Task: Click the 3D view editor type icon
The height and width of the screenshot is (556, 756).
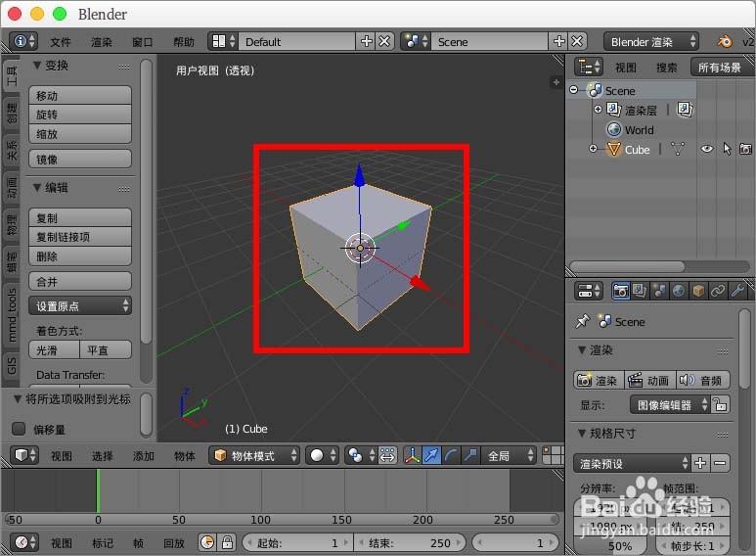Action: pos(24,455)
